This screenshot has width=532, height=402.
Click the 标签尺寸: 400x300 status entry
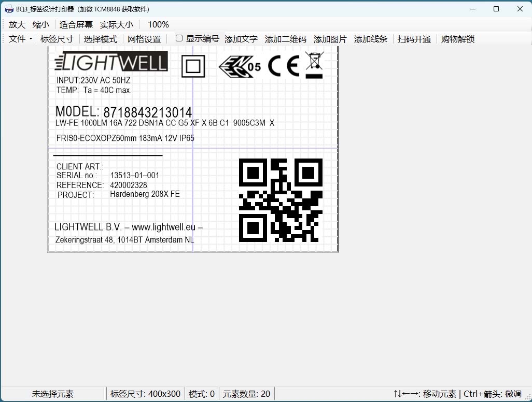point(145,394)
